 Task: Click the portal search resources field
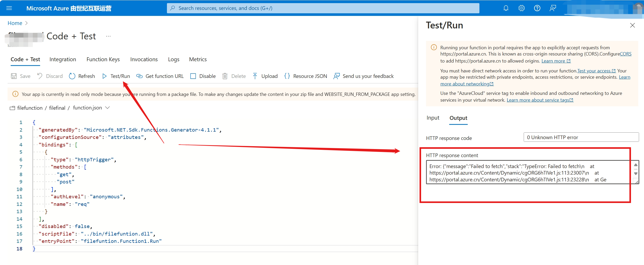(323, 8)
